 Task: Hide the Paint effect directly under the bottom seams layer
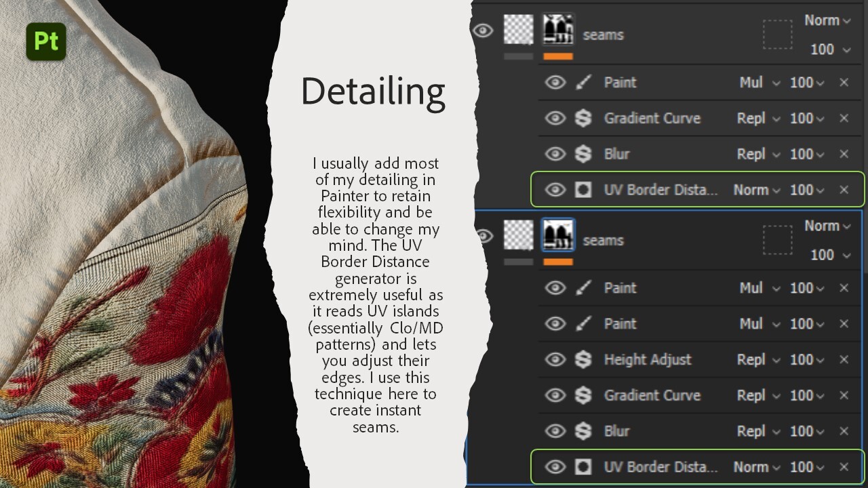click(555, 288)
